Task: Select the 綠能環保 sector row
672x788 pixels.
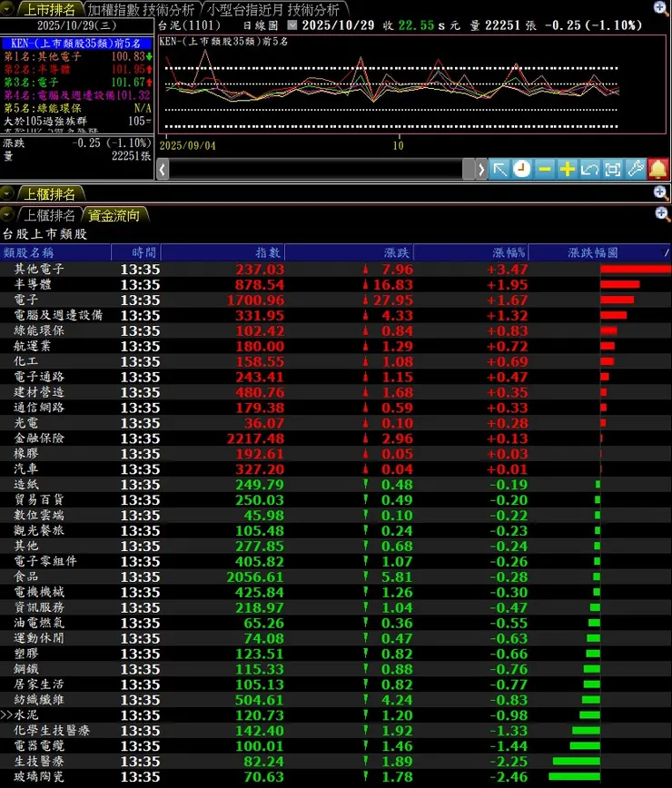Action: click(336, 330)
